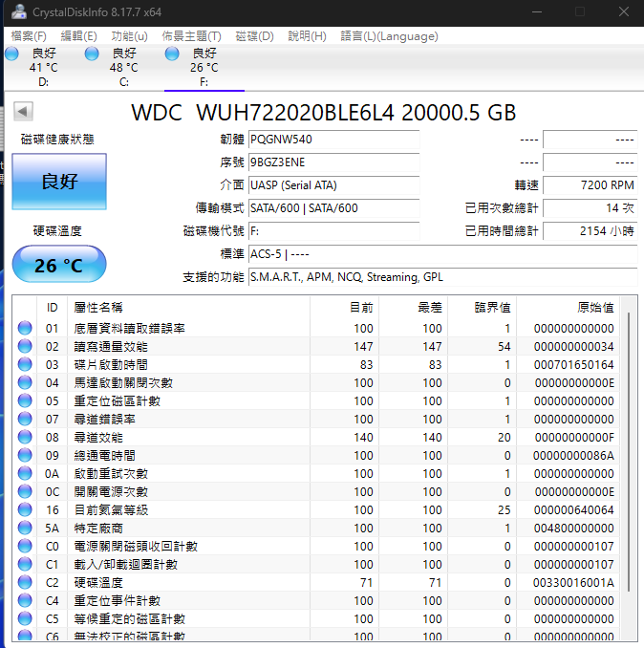Open the 功能(u) menu

pos(129,36)
